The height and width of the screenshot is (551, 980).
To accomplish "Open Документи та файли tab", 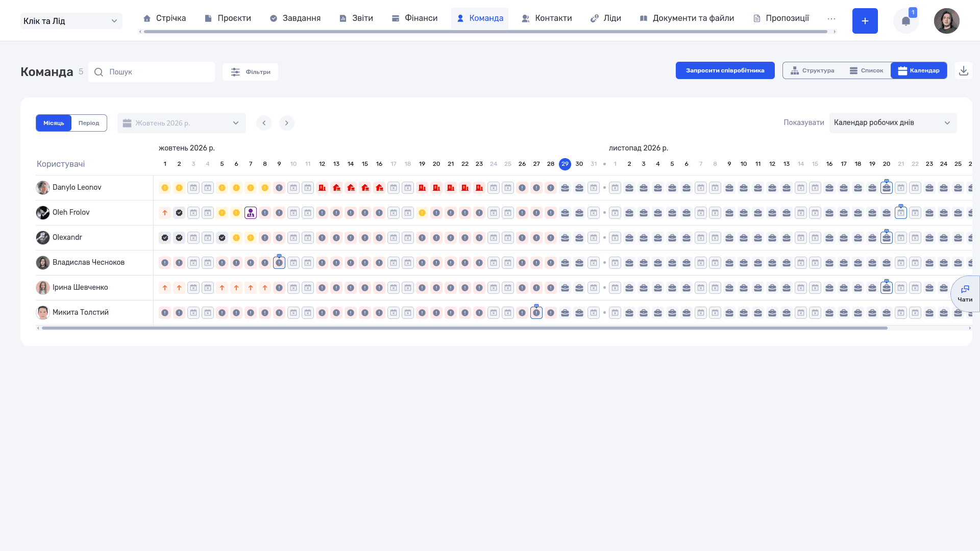I will tap(687, 18).
